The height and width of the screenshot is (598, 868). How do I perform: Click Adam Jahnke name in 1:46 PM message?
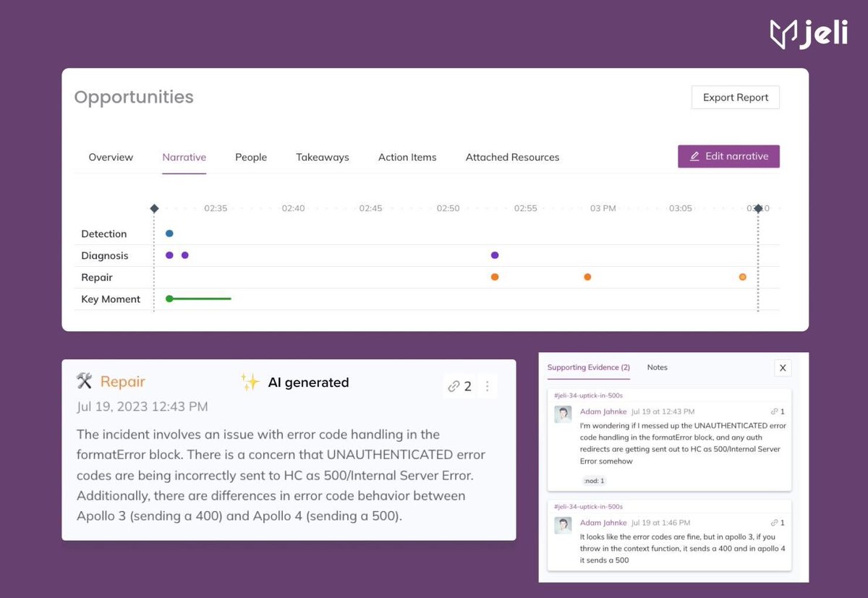tap(603, 523)
